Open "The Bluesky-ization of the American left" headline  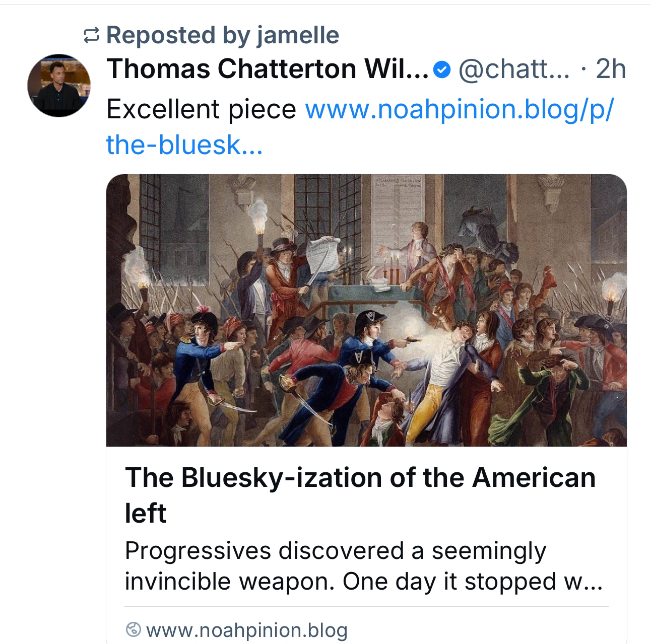click(360, 477)
